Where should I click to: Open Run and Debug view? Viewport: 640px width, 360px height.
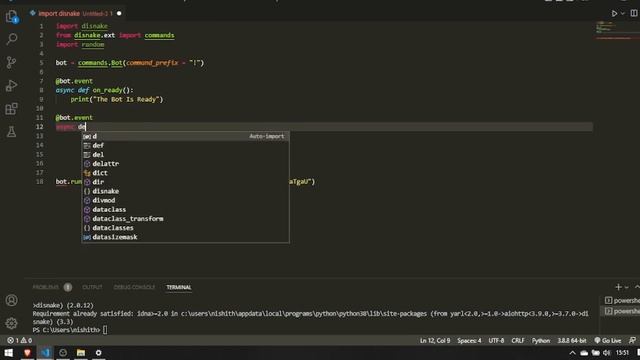(12, 86)
